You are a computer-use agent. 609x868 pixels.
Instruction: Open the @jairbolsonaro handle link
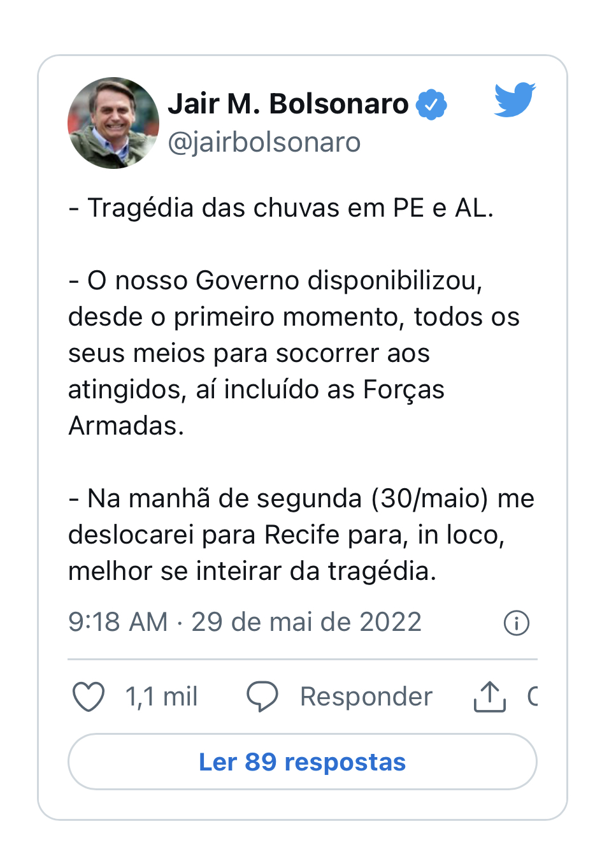coord(264,142)
